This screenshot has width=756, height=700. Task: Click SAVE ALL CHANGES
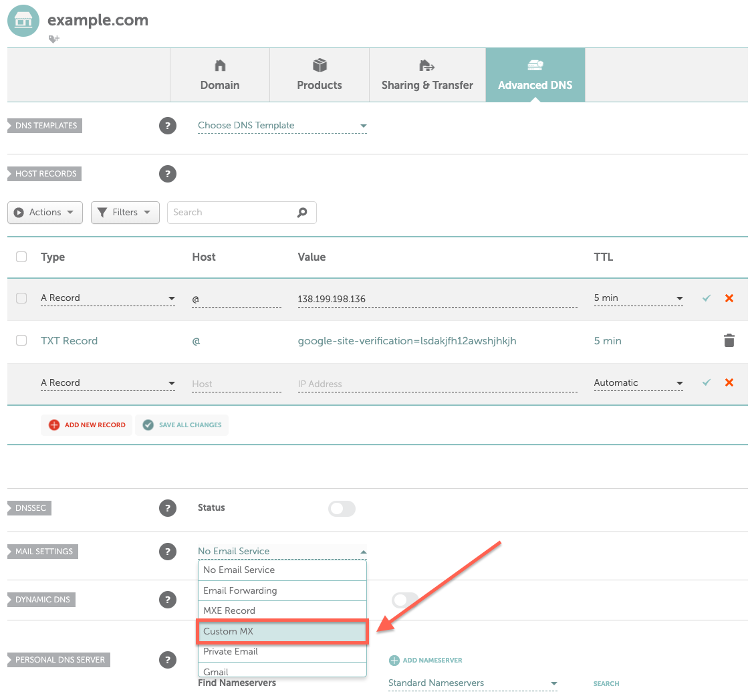pyautogui.click(x=182, y=425)
